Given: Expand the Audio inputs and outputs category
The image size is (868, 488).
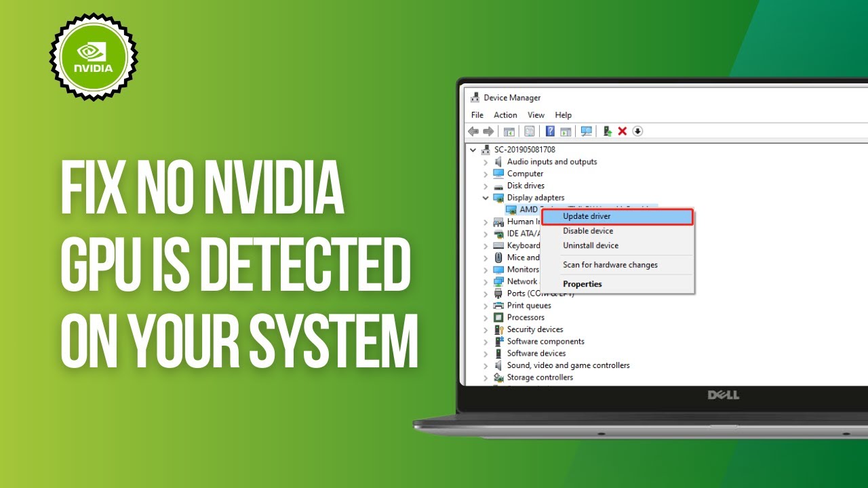Looking at the screenshot, I should (486, 162).
